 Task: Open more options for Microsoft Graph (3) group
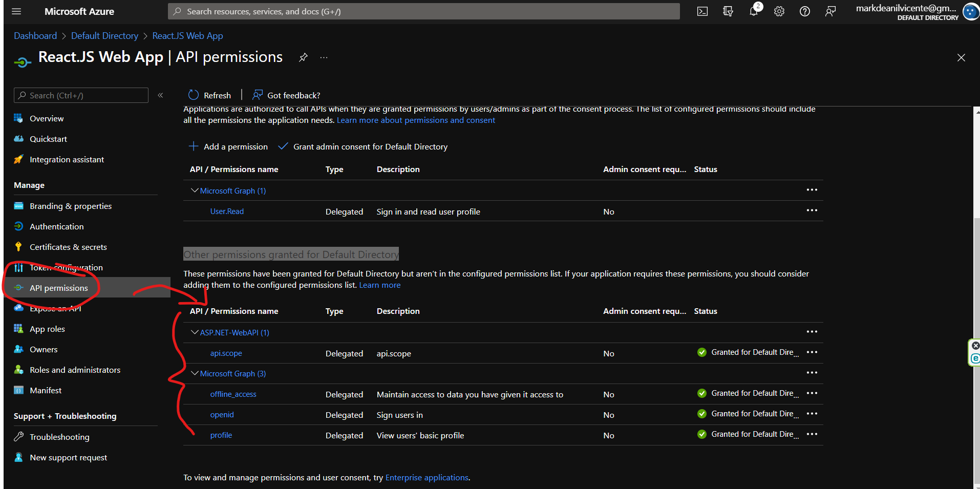(812, 373)
